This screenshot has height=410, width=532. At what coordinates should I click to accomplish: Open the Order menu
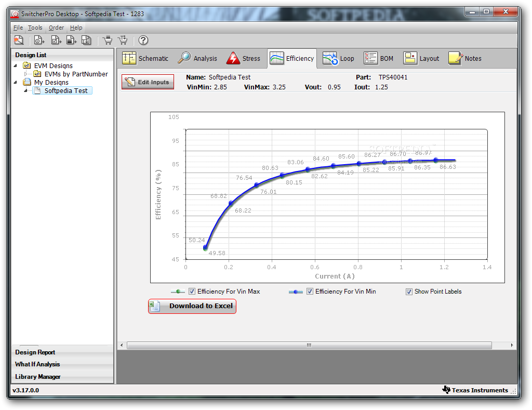(x=56, y=28)
